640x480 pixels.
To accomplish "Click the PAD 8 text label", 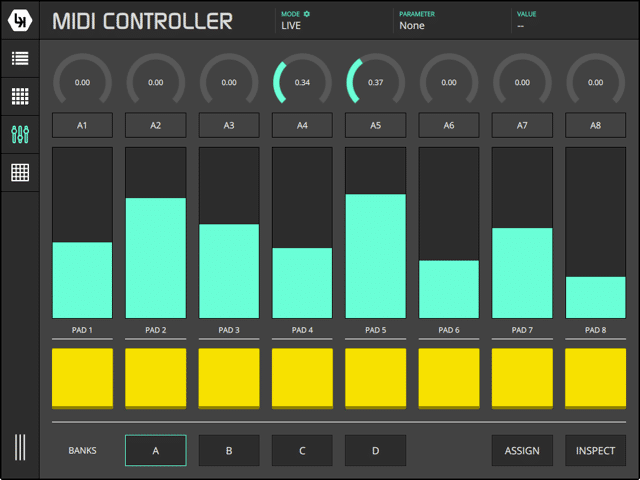I will click(596, 330).
